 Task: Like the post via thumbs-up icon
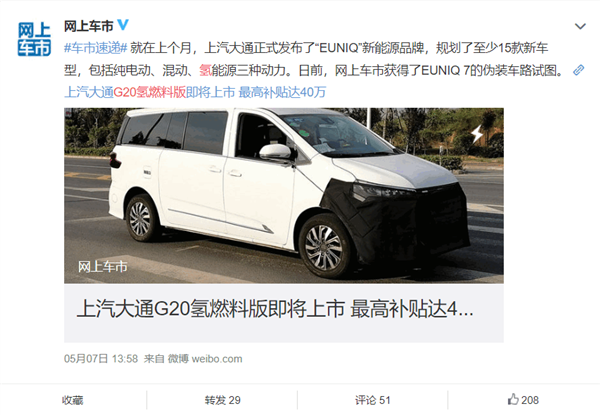point(513,400)
